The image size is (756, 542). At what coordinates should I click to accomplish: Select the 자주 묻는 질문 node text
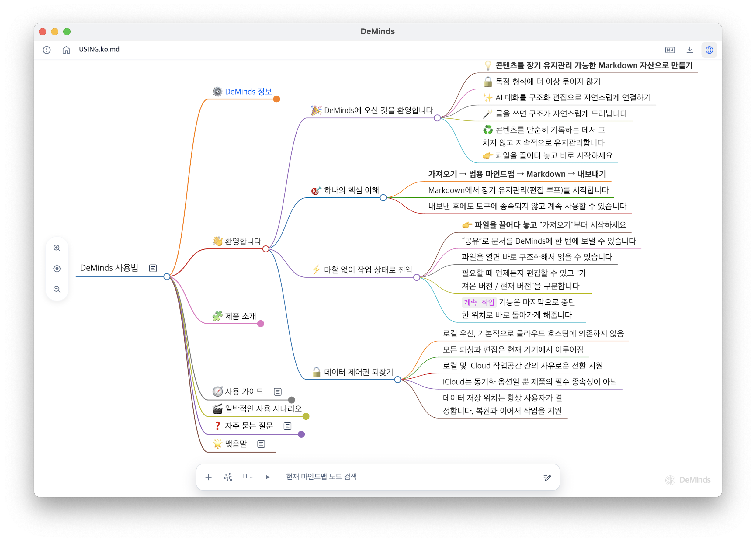point(249,426)
